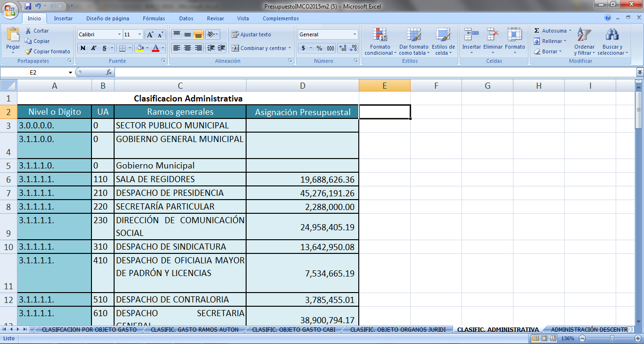Click the Cortar scissors icon
Image resolution: width=644 pixels, height=344 pixels.
(28, 31)
